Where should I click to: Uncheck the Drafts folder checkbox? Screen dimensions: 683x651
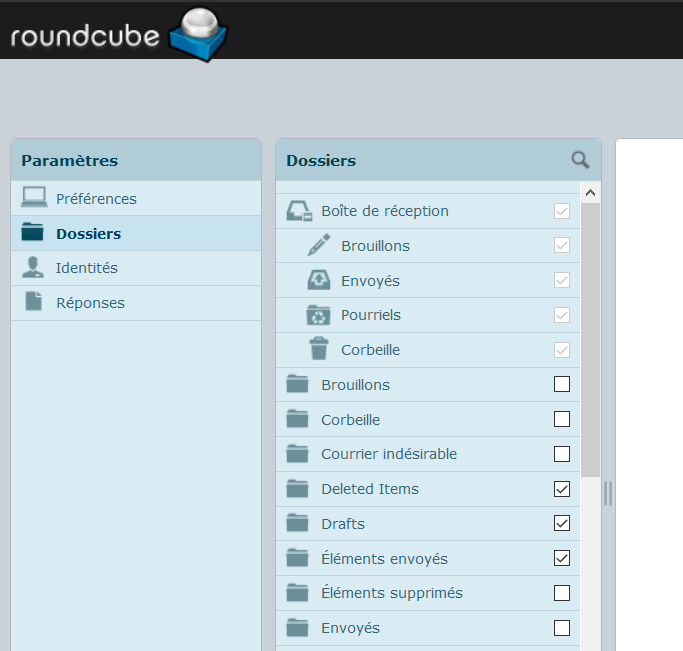[x=562, y=523]
